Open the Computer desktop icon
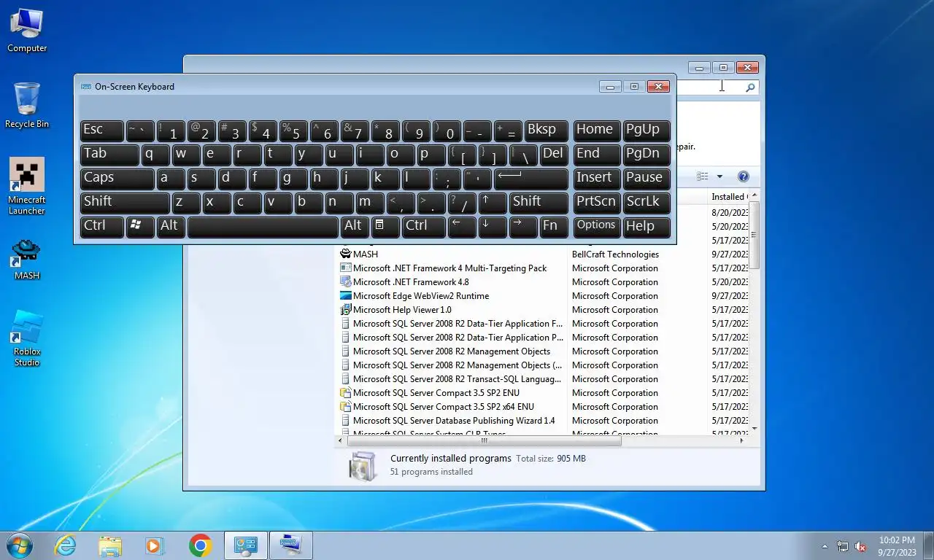The width and height of the screenshot is (934, 560). (27, 31)
